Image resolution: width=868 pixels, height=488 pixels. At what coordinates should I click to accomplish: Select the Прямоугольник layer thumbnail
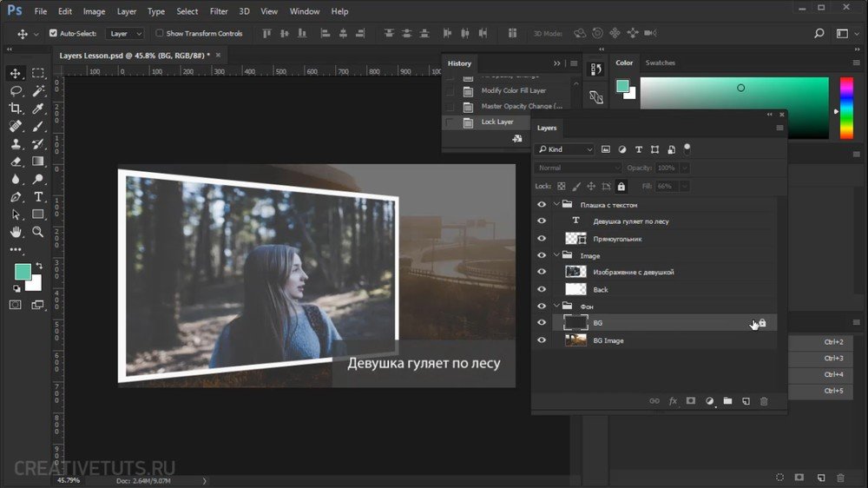[x=575, y=238]
